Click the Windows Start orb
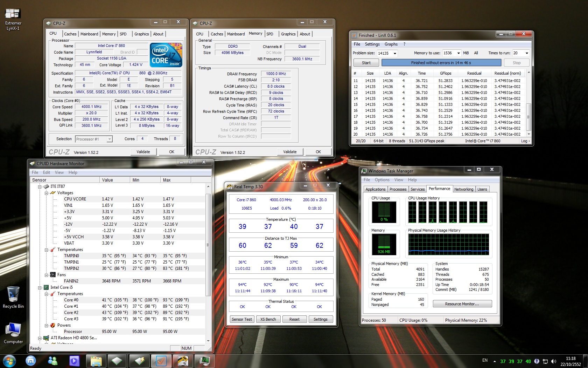 coord(9,361)
